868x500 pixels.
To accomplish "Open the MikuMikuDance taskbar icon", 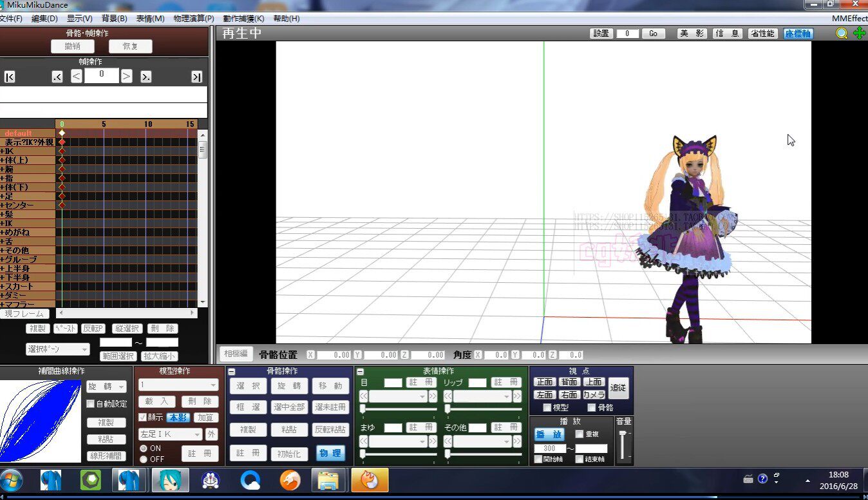I will [170, 480].
